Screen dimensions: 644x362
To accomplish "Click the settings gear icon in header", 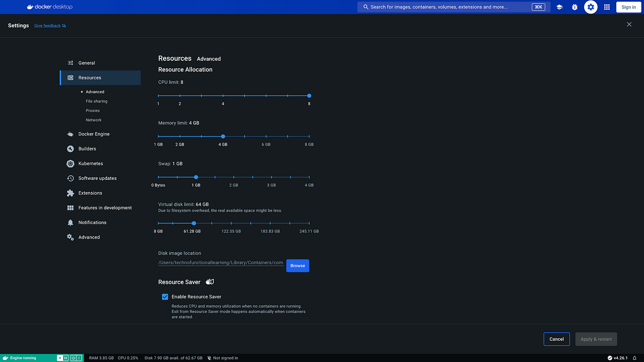I will [x=590, y=7].
